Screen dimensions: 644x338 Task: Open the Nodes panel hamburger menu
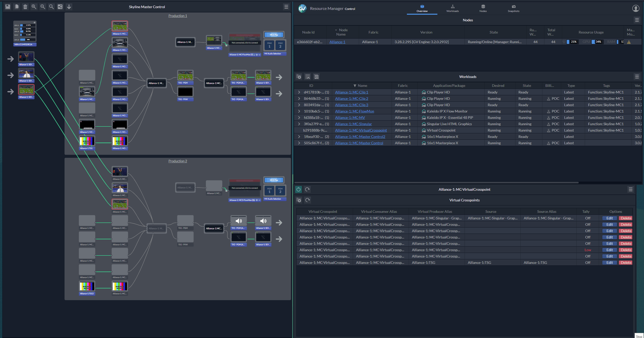tap(637, 20)
